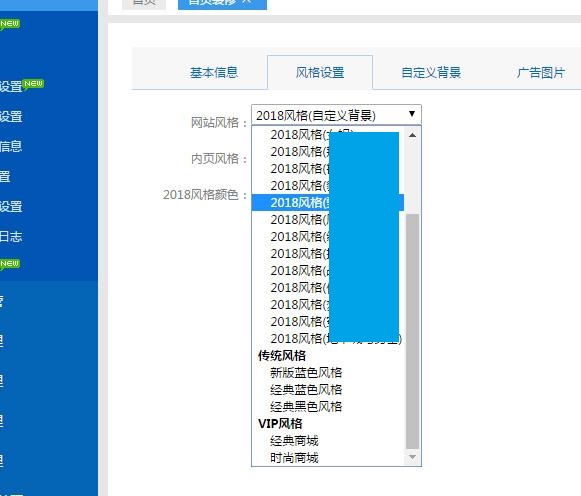This screenshot has width=581, height=496.
Task: Click the top NEW badge in sidebar
Action: [x=10, y=24]
